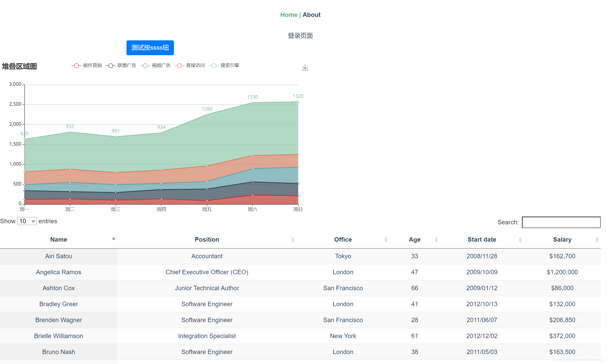Sort by the Start date column arrows

point(520,240)
